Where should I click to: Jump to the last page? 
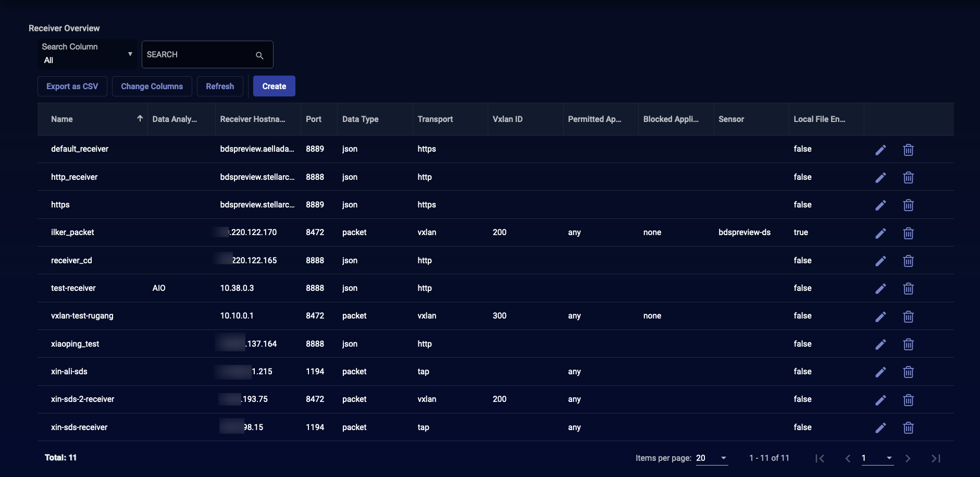coord(936,458)
